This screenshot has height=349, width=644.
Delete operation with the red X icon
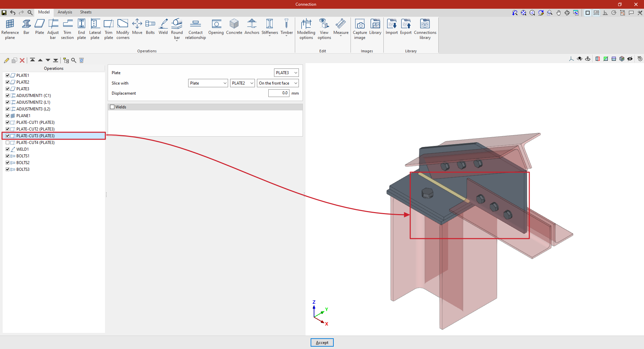tap(22, 60)
